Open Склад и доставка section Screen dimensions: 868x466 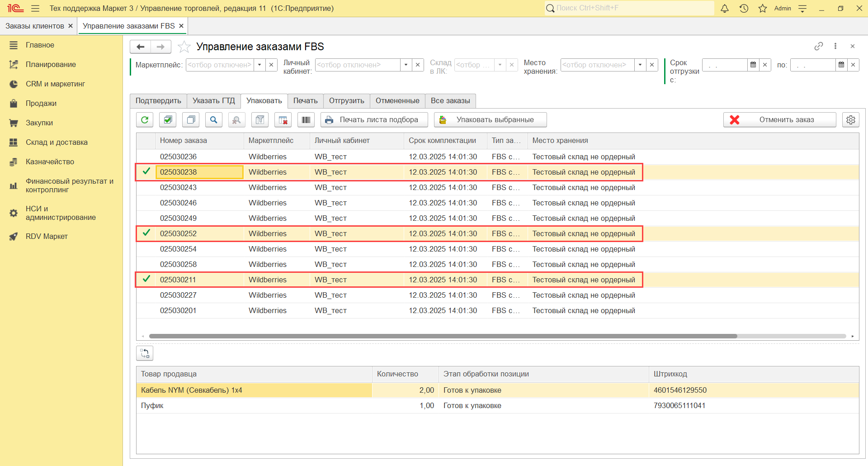point(57,142)
